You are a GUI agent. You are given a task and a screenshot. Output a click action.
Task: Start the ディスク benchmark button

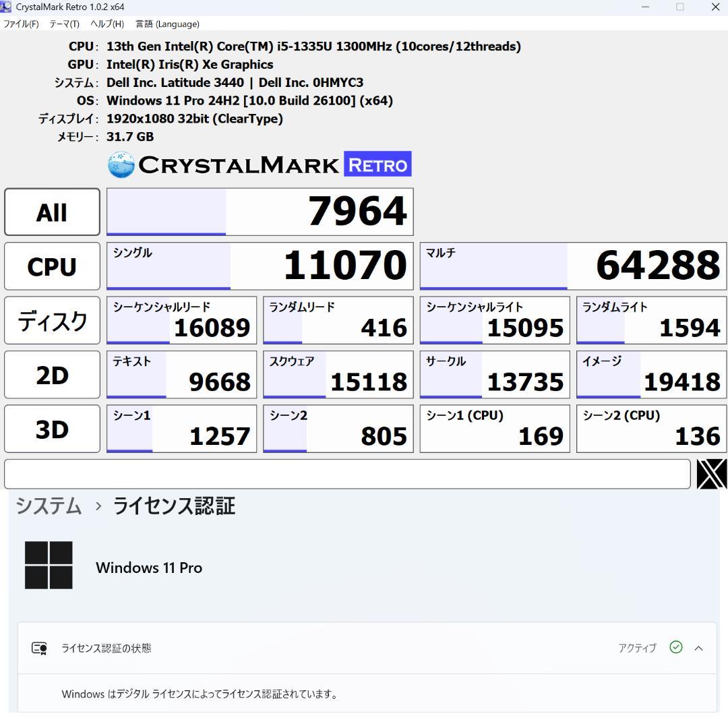(52, 320)
